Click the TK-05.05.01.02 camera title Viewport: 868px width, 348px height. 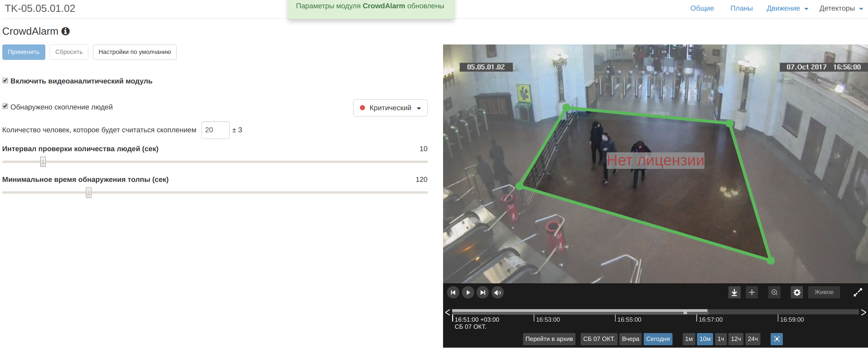pos(40,8)
